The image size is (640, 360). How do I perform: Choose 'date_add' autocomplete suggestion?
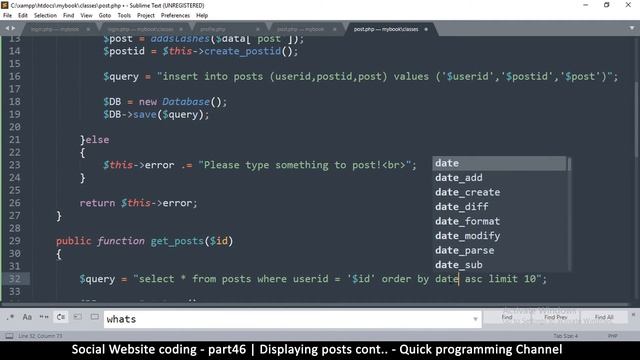(x=500, y=178)
